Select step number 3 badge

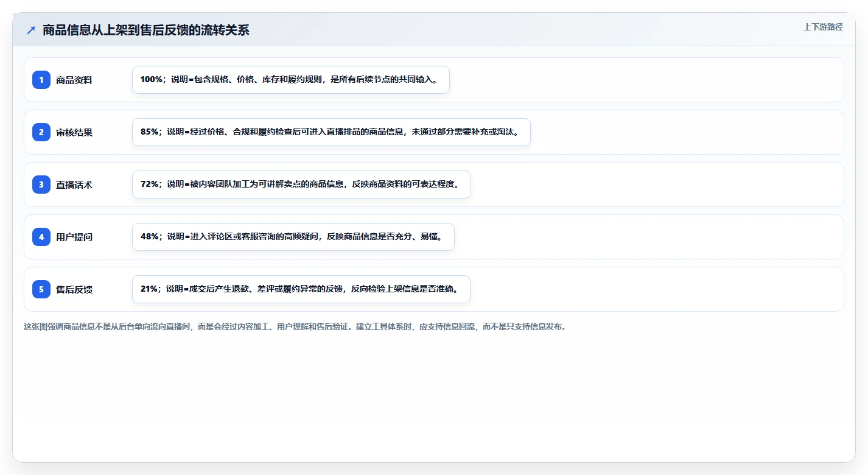[x=41, y=185]
